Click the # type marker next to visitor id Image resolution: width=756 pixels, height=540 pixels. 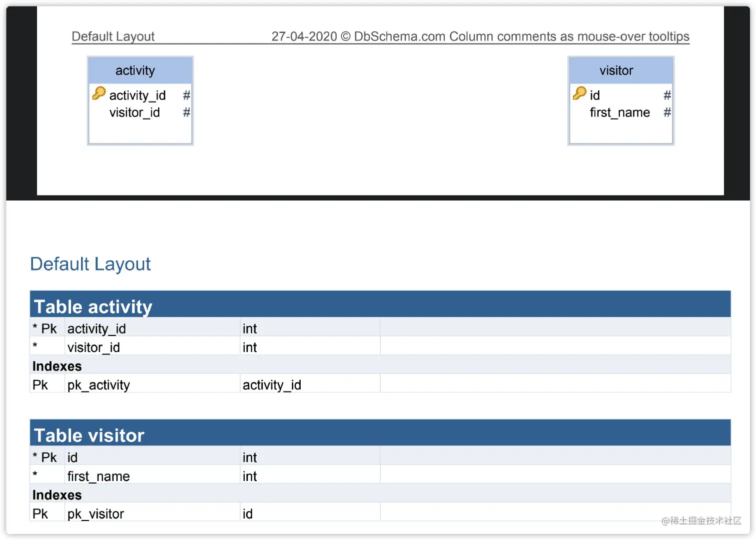coord(667,95)
